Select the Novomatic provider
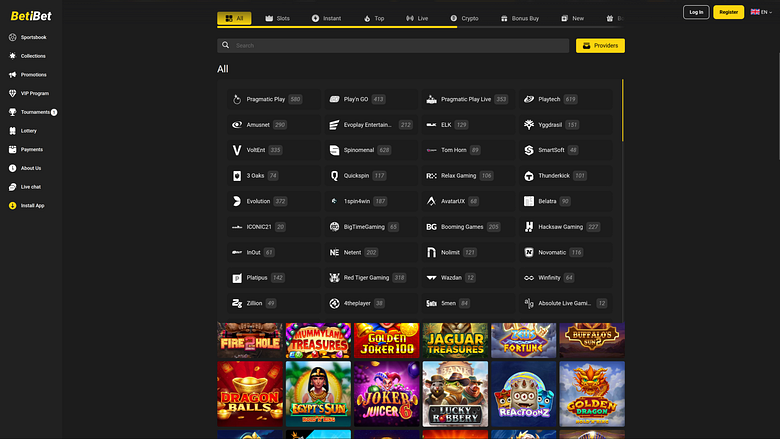 566,253
